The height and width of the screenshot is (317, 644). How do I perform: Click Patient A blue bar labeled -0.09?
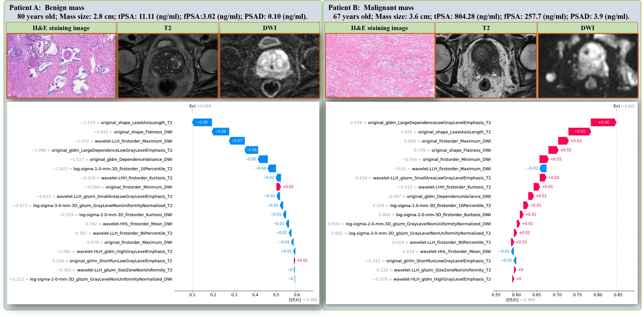click(202, 122)
